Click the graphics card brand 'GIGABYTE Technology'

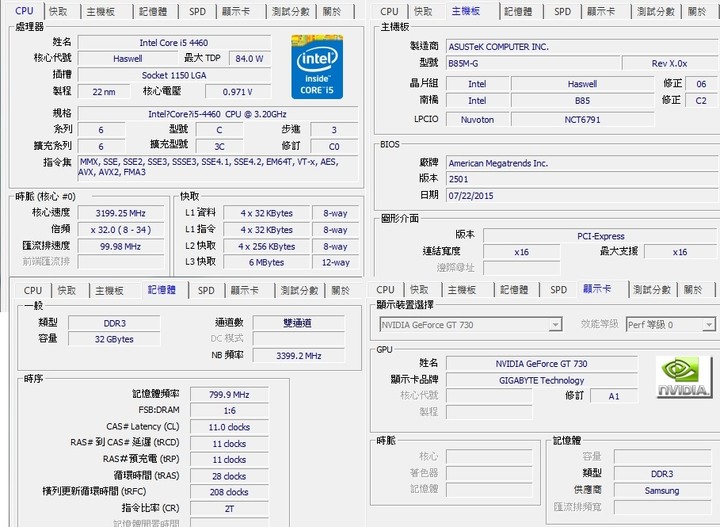[542, 381]
